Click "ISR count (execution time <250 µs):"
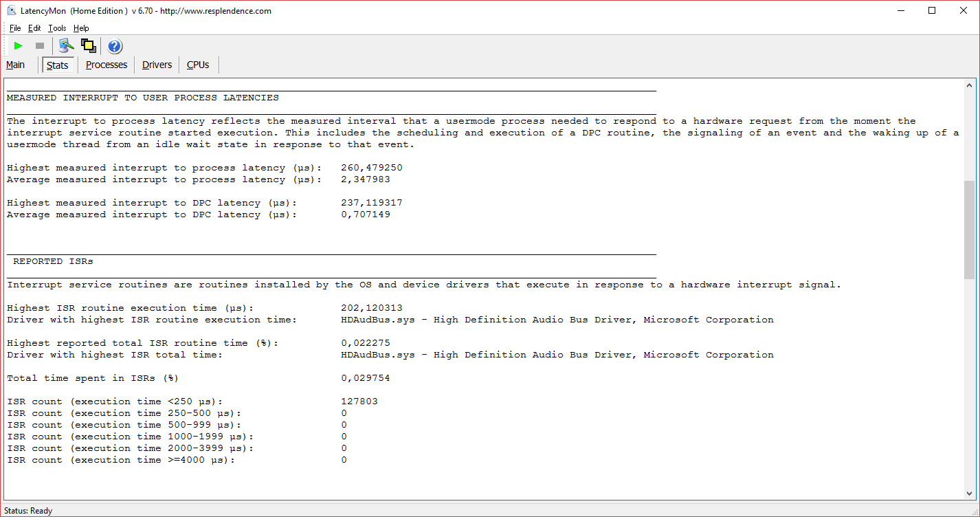The image size is (980, 517). click(115, 401)
